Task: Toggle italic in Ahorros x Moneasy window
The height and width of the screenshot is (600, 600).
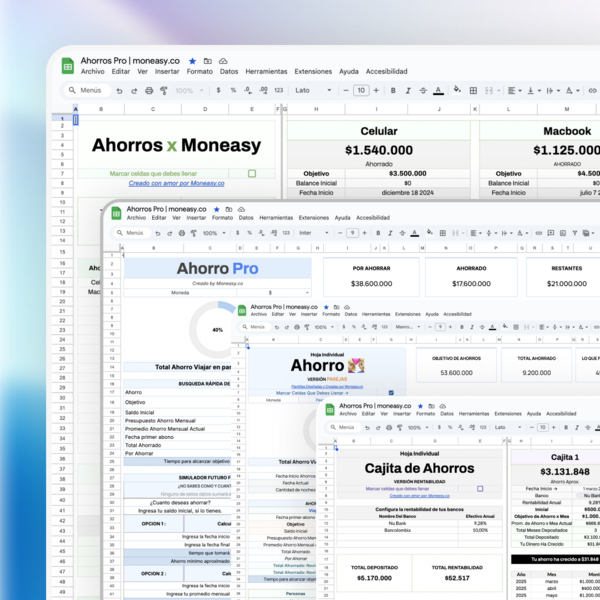Action: (x=408, y=91)
